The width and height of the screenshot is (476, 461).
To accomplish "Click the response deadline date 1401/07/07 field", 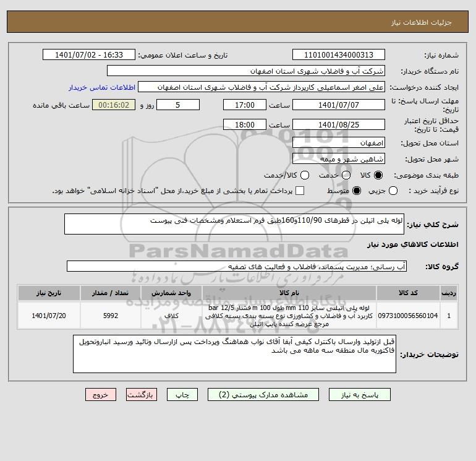I will [339, 105].
